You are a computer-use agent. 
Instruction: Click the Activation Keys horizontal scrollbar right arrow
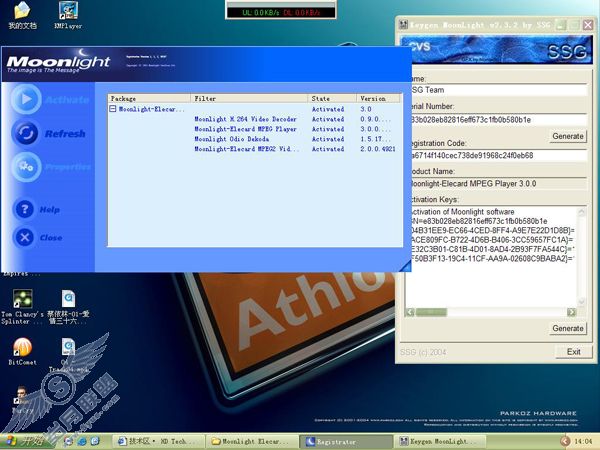[571, 312]
